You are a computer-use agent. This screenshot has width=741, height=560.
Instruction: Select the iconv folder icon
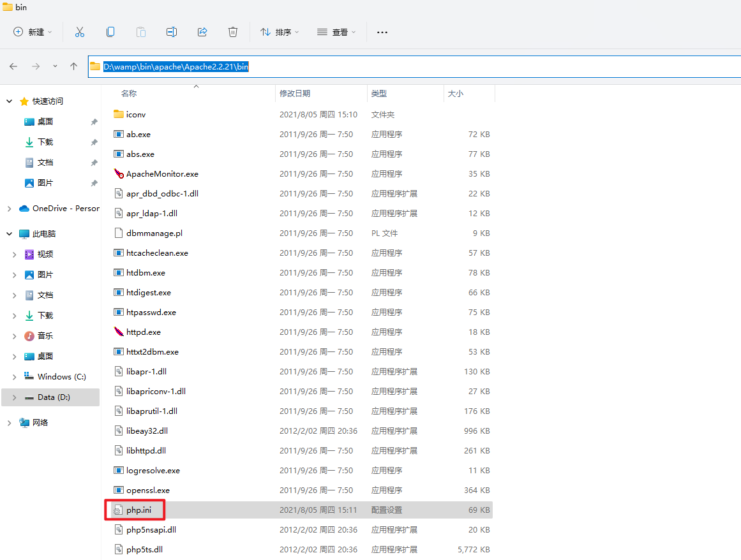point(119,114)
